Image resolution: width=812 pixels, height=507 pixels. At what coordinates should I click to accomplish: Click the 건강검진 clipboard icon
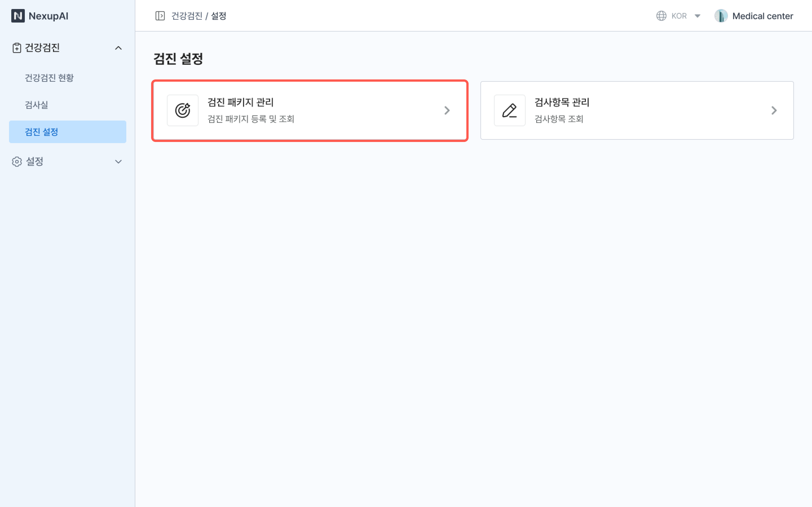[16, 48]
